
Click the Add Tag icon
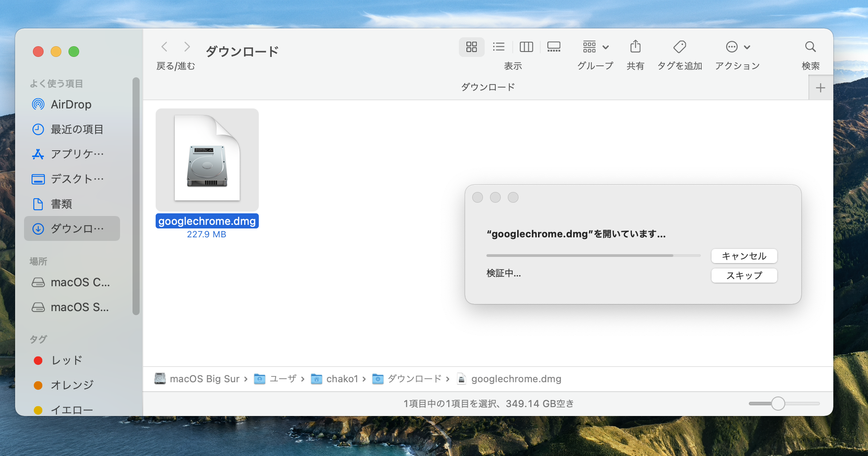click(x=679, y=47)
